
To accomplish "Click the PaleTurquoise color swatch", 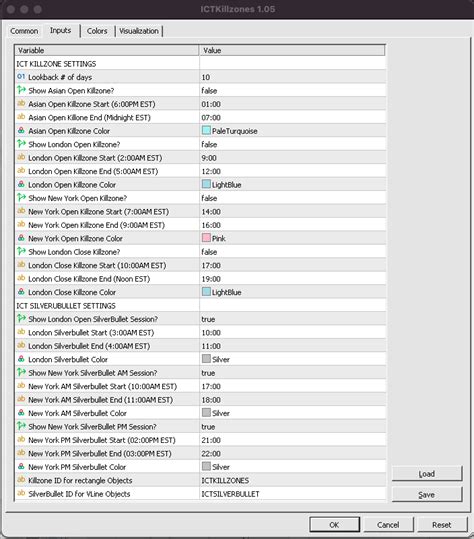I will tap(206, 130).
